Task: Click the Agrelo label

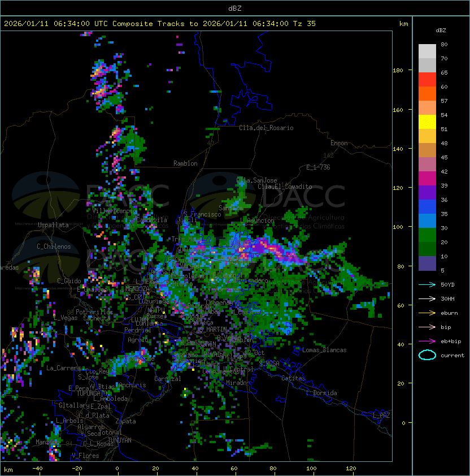Action: coord(138,340)
